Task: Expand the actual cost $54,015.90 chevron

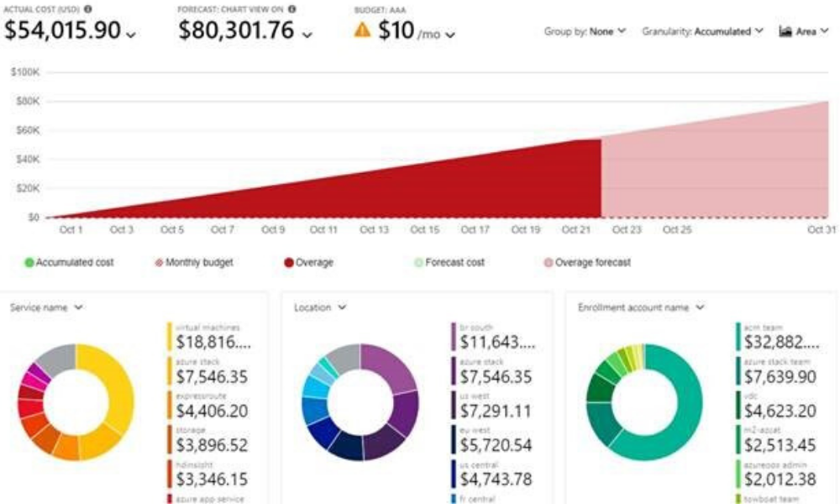Action: (131, 34)
